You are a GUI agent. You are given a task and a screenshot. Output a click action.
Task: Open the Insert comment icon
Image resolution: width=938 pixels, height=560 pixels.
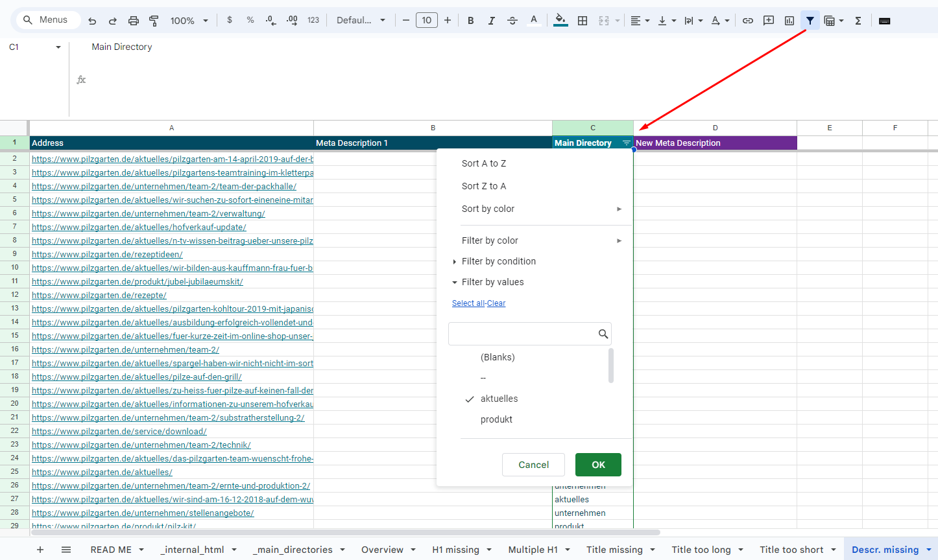(x=768, y=20)
